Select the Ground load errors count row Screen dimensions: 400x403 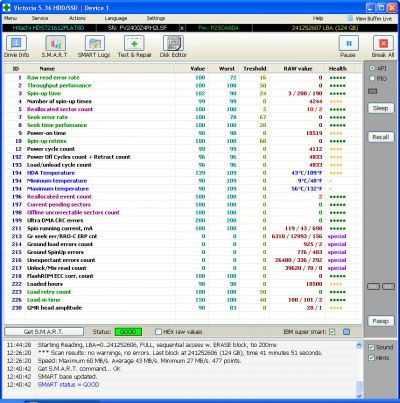coord(183,244)
